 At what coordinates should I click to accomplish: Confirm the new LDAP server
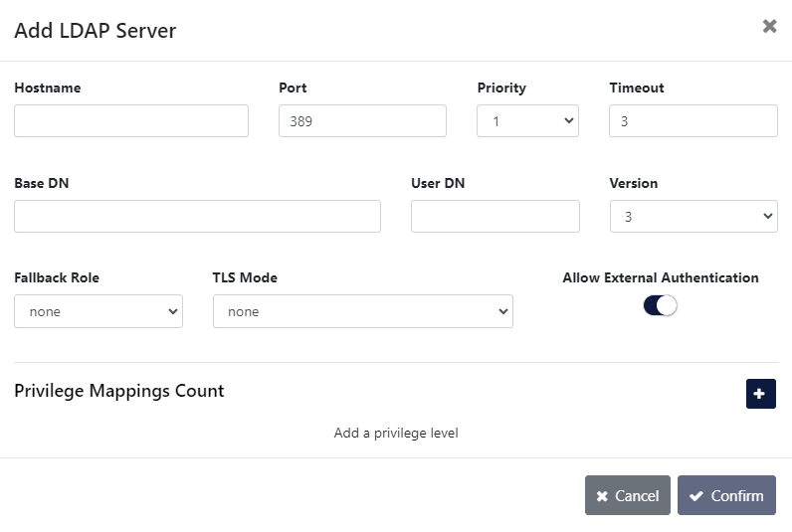726,495
